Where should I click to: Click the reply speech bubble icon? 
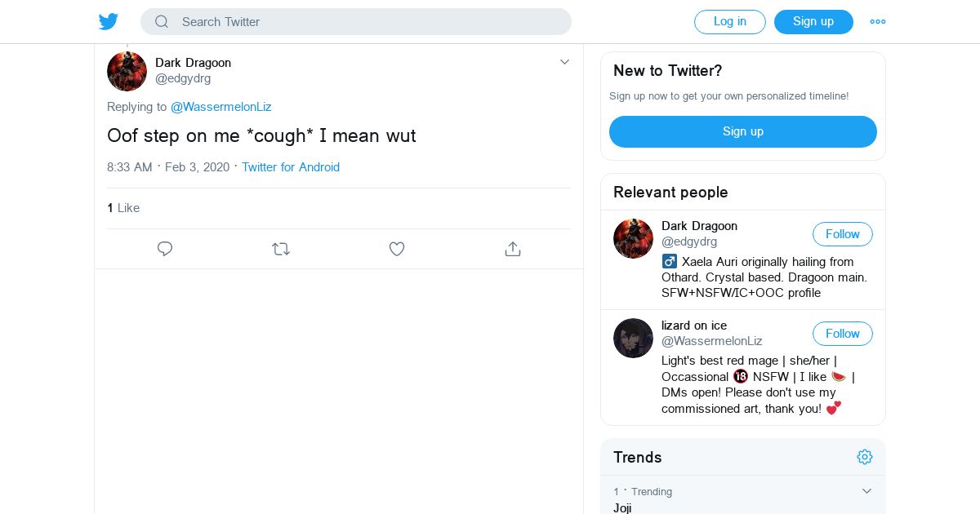[165, 249]
